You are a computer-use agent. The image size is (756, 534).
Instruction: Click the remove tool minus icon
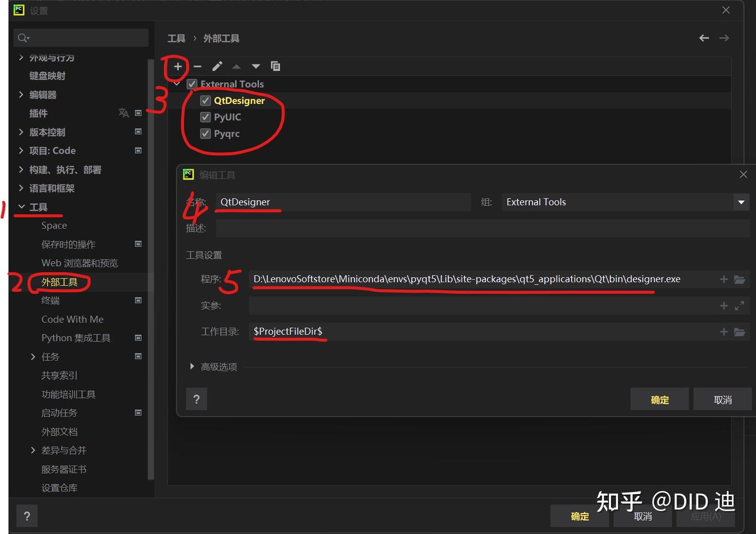(197, 66)
